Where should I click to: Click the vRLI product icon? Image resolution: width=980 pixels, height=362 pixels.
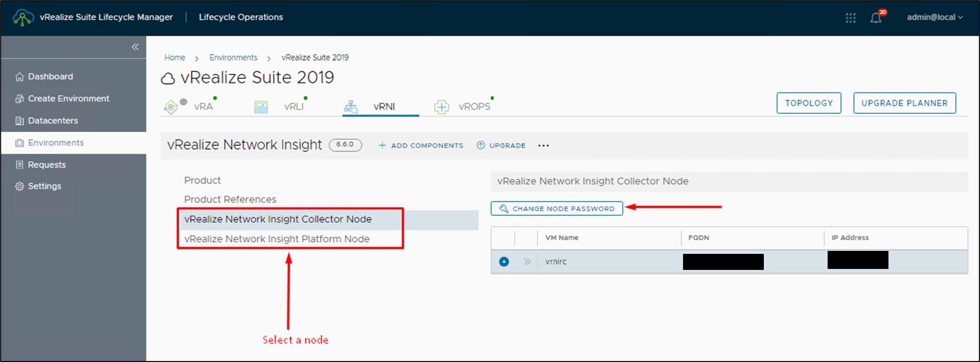click(x=261, y=107)
